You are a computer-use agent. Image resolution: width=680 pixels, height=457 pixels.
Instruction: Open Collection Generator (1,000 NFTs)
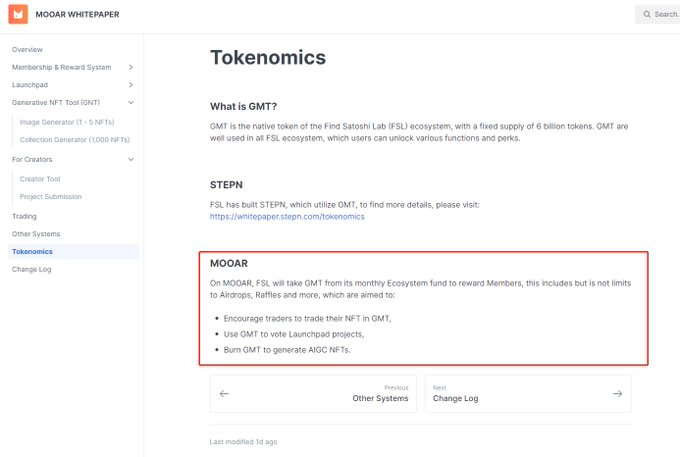(x=75, y=140)
